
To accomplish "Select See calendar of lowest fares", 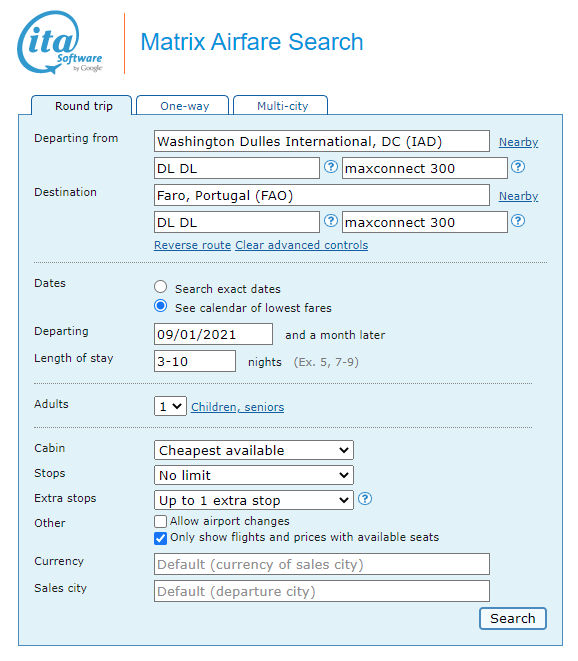I will [x=160, y=306].
